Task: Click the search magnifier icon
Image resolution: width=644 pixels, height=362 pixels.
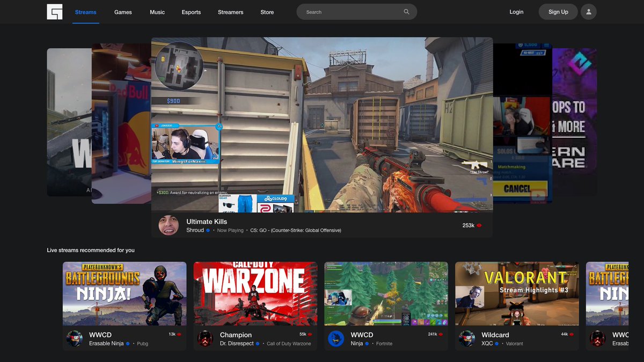Action: pos(407,12)
